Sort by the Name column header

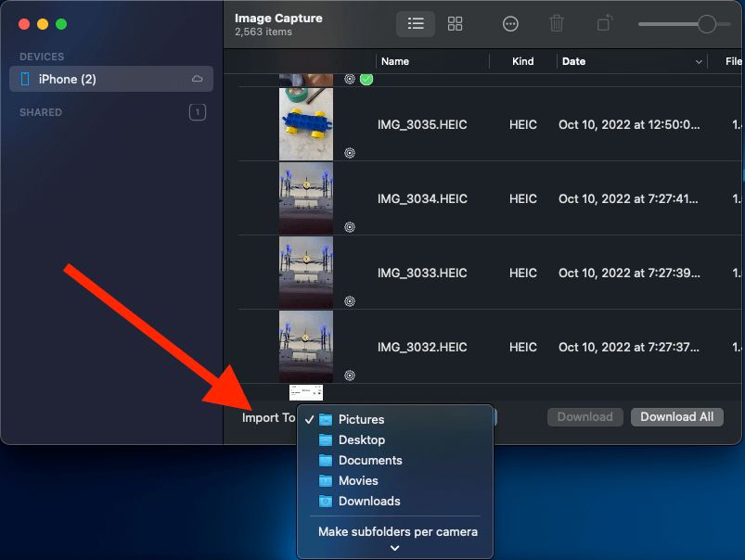pyautogui.click(x=395, y=61)
